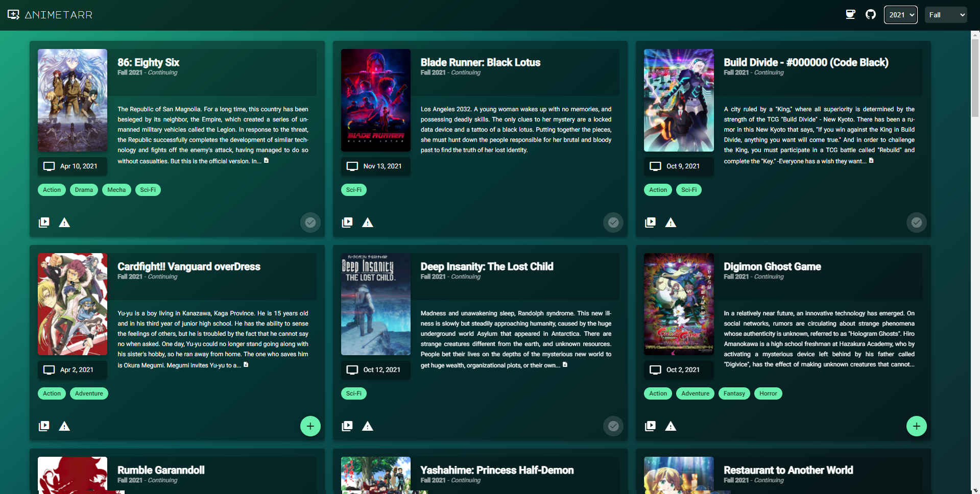Image resolution: width=980 pixels, height=494 pixels.
Task: Open the Build Divide poster thumbnail
Action: pyautogui.click(x=679, y=100)
